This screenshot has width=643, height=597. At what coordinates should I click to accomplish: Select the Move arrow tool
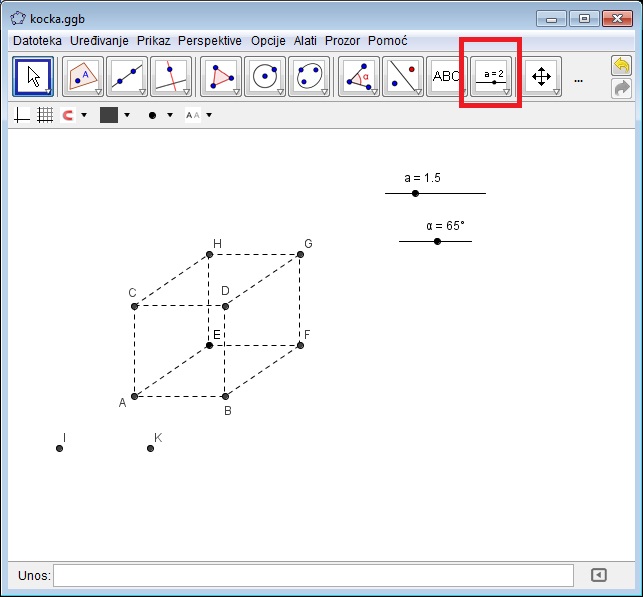click(x=33, y=77)
